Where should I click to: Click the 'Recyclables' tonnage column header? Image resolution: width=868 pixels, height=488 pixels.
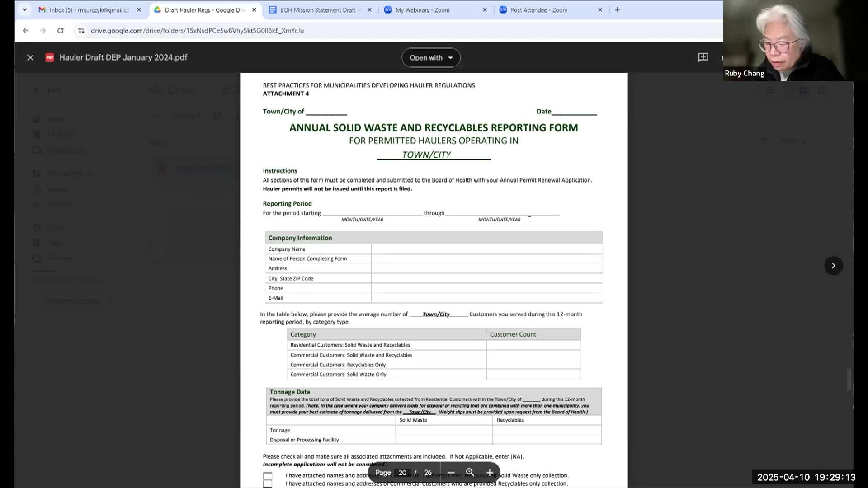tap(510, 420)
